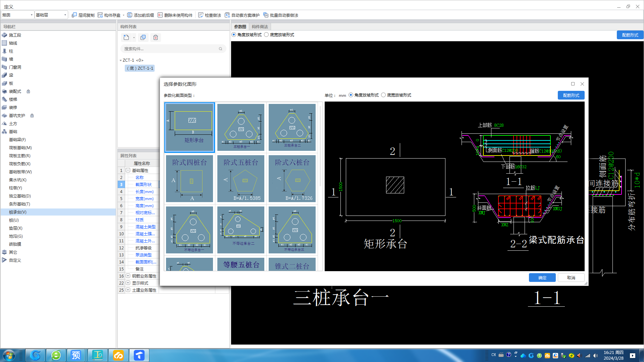This screenshot has height=362, width=644.
Task: Select 三桩承台二 thumbnail
Action: (x=292, y=127)
